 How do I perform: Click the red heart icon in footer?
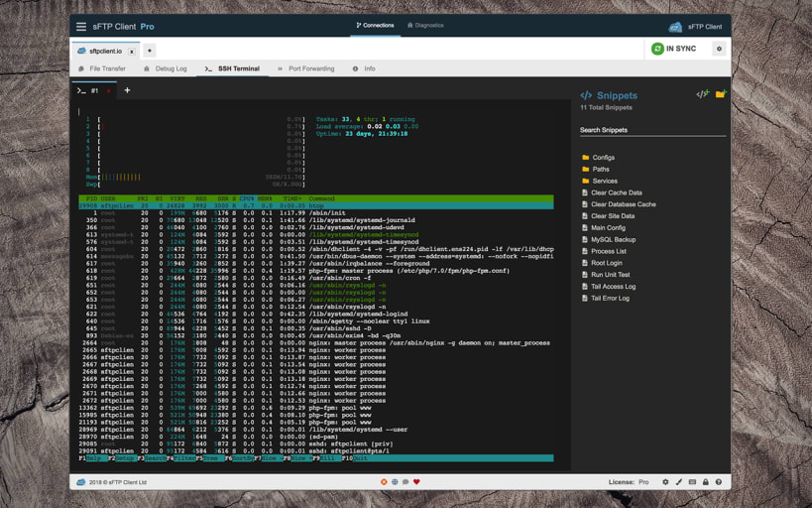click(416, 482)
